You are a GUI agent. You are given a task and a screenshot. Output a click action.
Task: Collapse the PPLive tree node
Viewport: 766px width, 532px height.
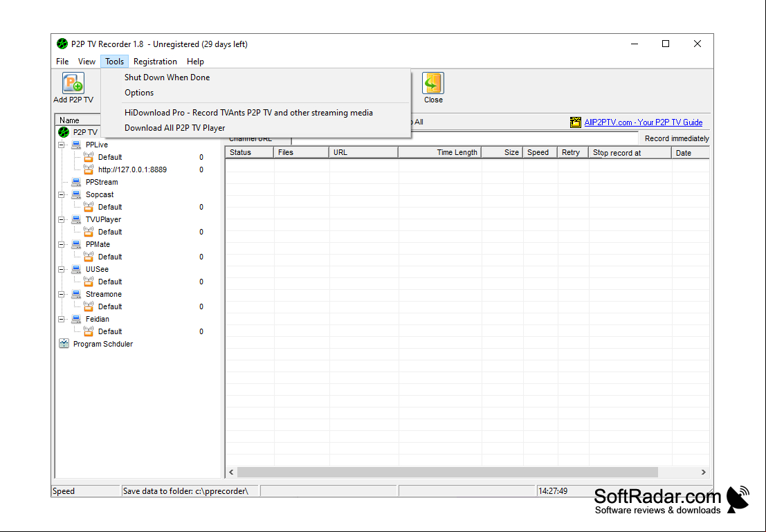pos(62,145)
